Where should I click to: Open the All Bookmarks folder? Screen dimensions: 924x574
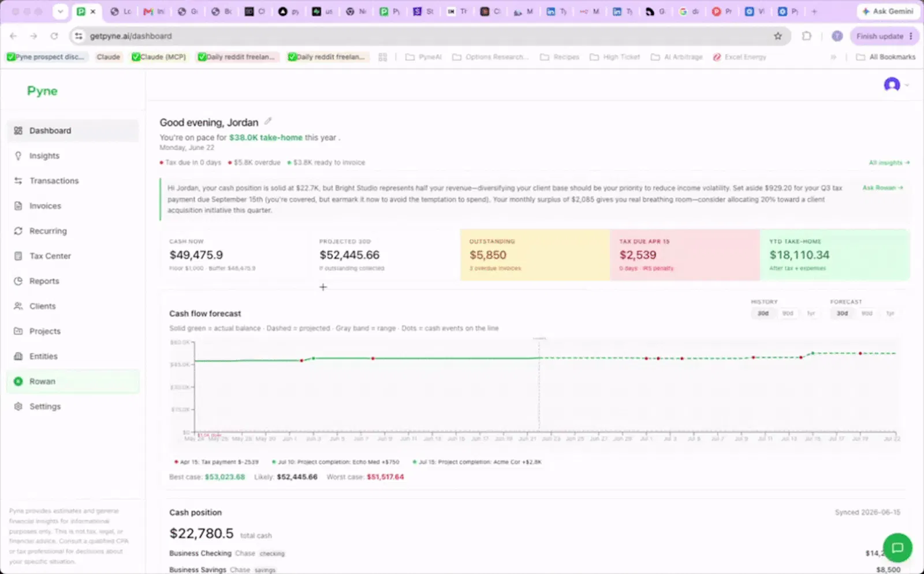[885, 57]
